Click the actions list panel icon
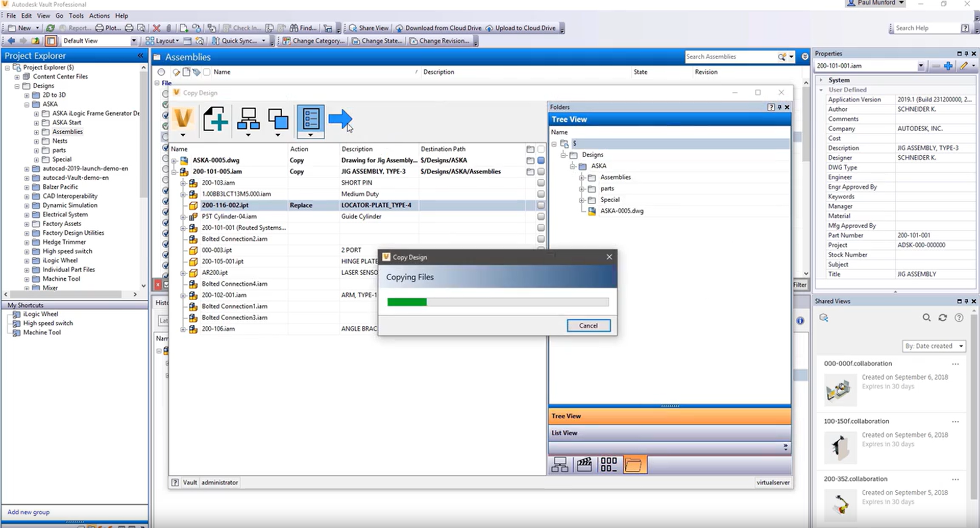Image resolution: width=980 pixels, height=528 pixels. click(x=310, y=121)
